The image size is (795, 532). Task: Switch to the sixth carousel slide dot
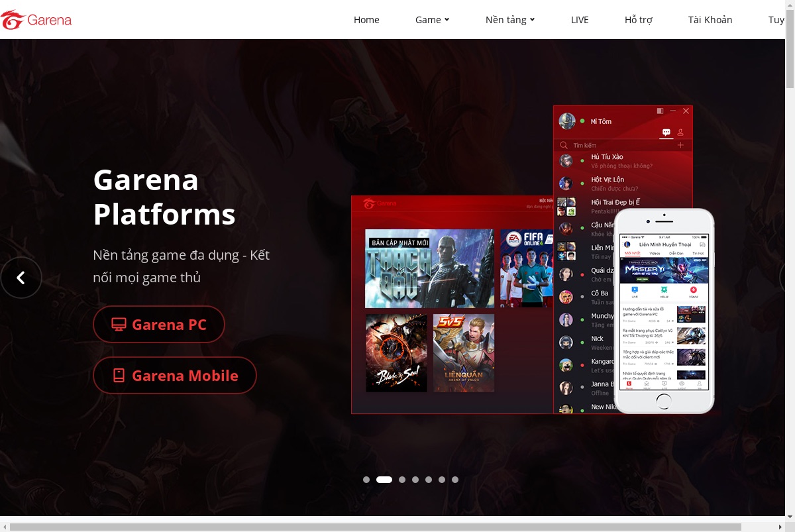[x=442, y=480]
